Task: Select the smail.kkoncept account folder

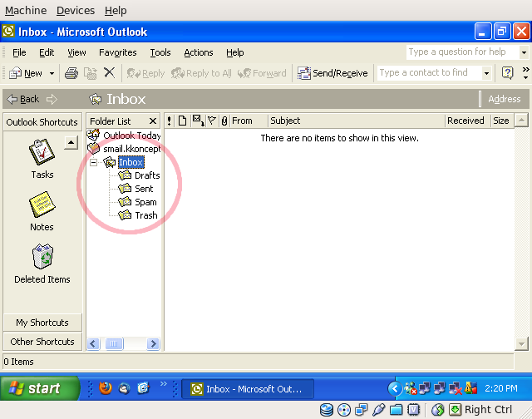Action: [124, 149]
